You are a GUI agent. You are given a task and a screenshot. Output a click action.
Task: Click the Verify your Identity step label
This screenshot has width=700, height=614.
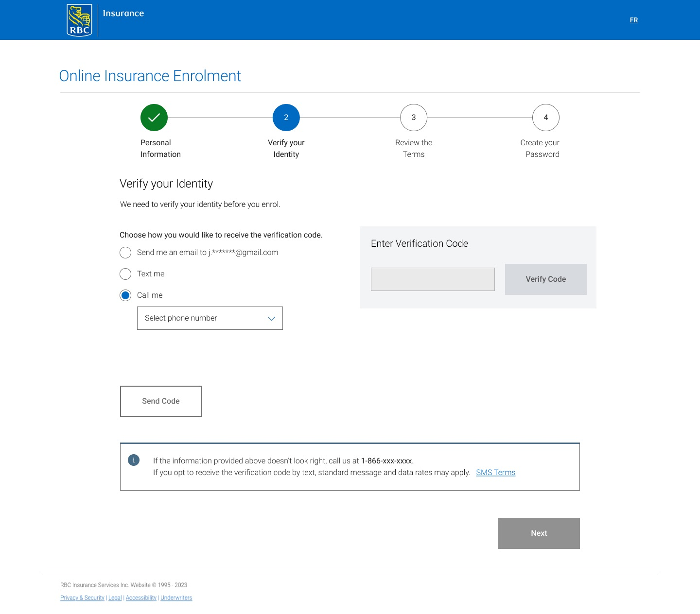[286, 149]
